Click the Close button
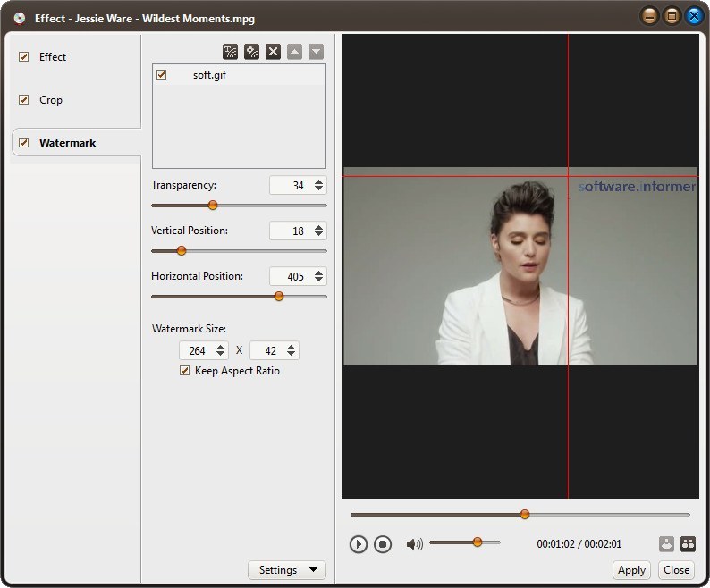 (x=676, y=570)
